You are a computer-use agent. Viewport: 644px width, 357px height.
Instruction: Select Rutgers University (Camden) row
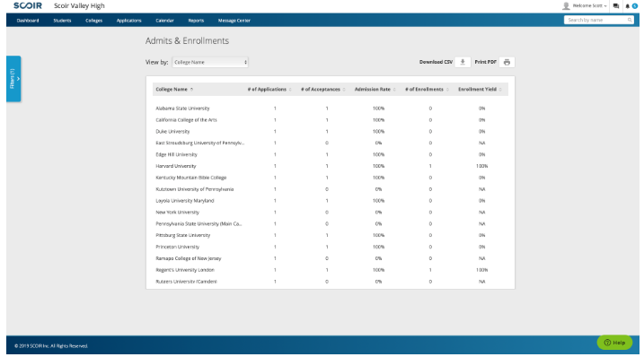(331, 282)
